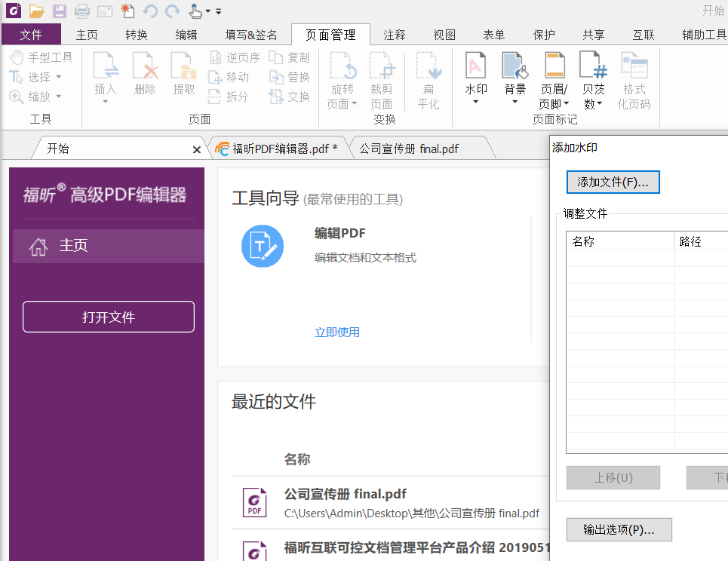Viewport: 728px width, 561px height.
Task: Switch to the 互联 ribbon tab
Action: point(644,35)
